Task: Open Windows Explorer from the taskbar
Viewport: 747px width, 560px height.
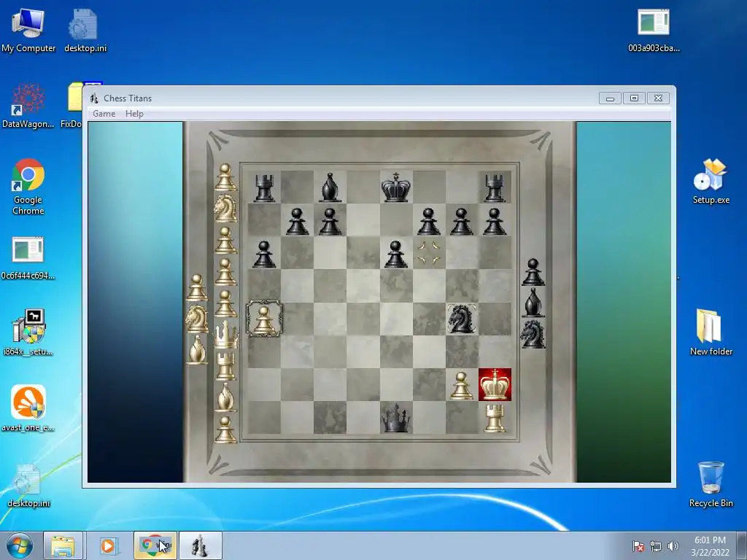Action: (63, 545)
